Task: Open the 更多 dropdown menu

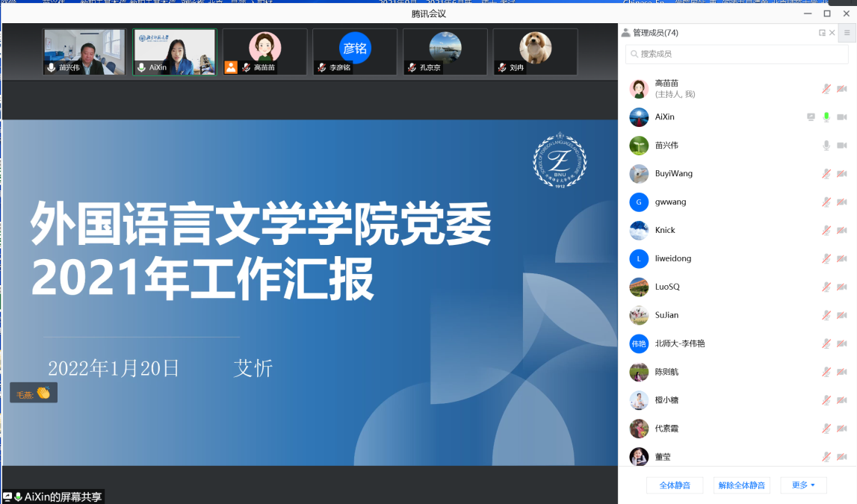Action: click(x=802, y=485)
